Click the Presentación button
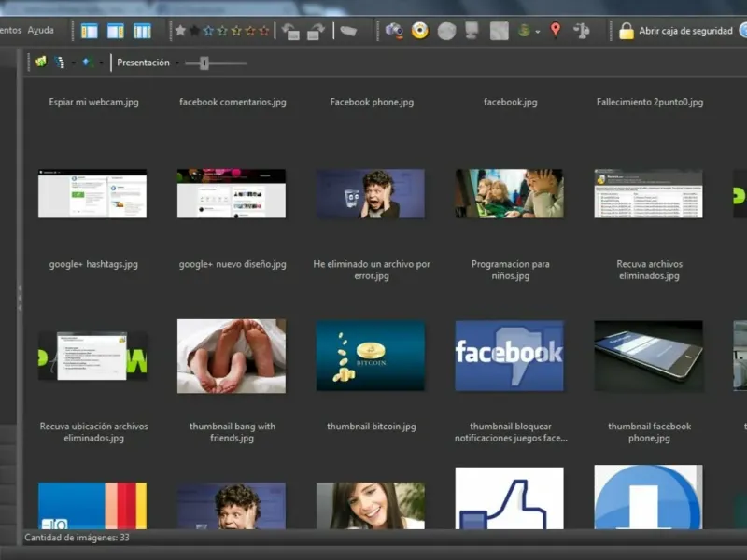 pyautogui.click(x=144, y=63)
